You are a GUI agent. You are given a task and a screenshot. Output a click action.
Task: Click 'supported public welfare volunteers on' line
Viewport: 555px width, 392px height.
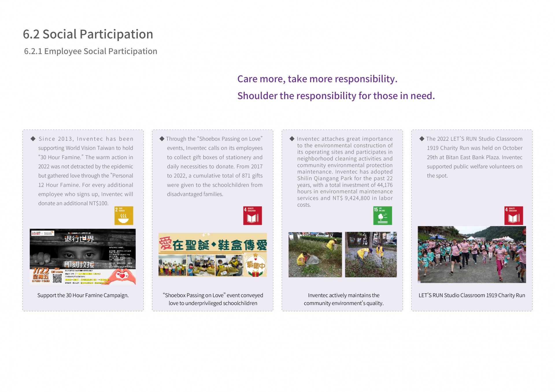click(475, 166)
